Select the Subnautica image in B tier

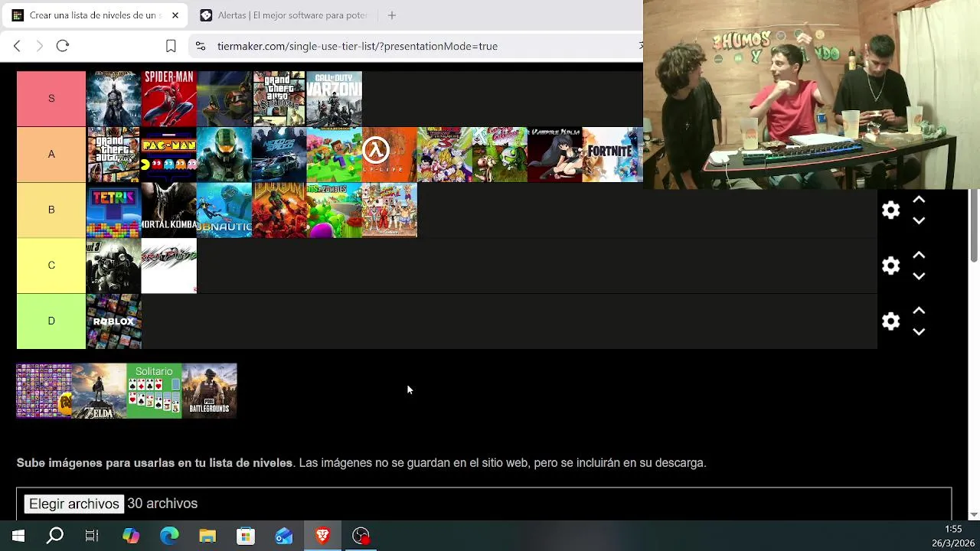[x=224, y=210]
